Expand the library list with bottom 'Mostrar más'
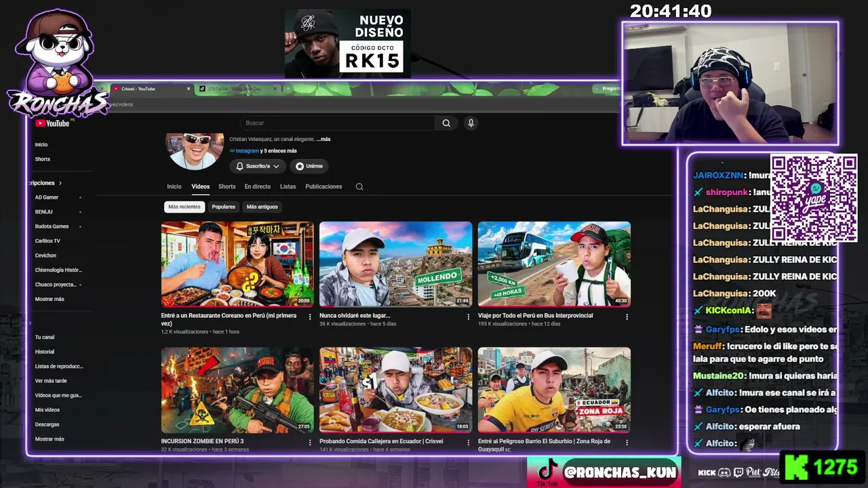868x488 pixels. pos(50,439)
